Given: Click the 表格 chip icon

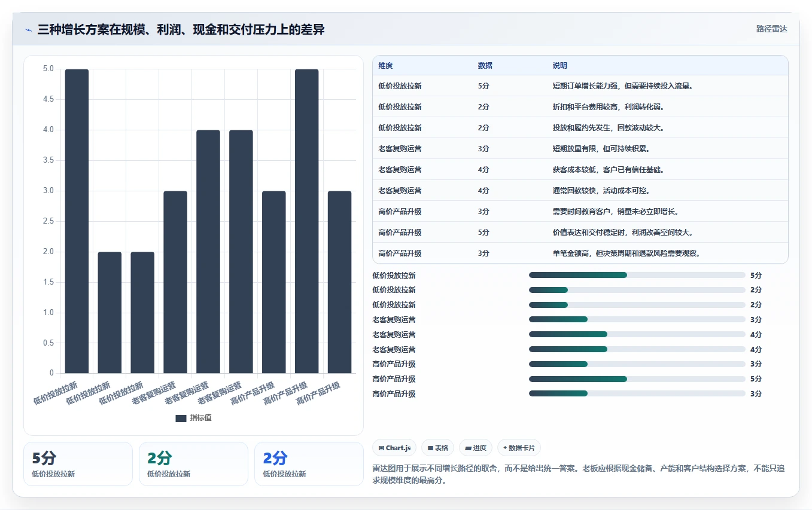Looking at the screenshot, I should (430, 448).
